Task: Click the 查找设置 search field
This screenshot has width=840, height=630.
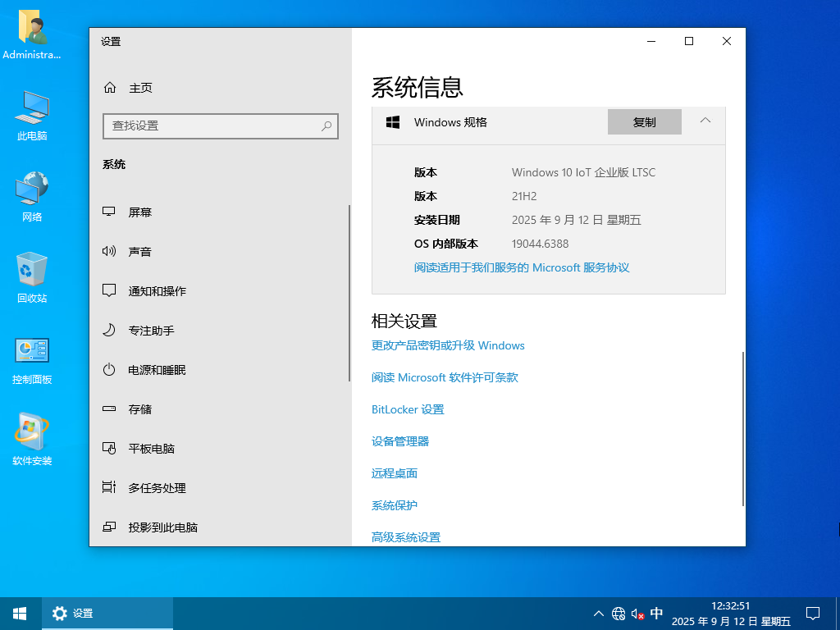Action: tap(220, 126)
